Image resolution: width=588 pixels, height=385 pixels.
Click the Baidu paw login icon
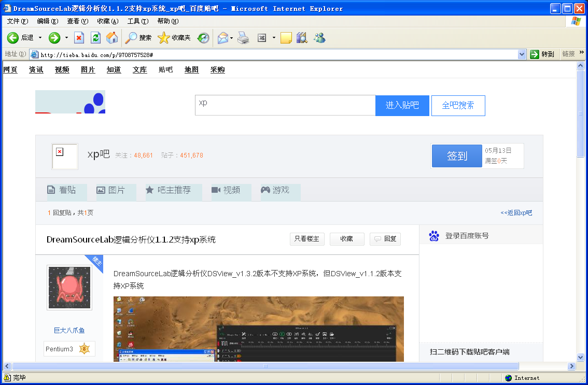click(434, 236)
